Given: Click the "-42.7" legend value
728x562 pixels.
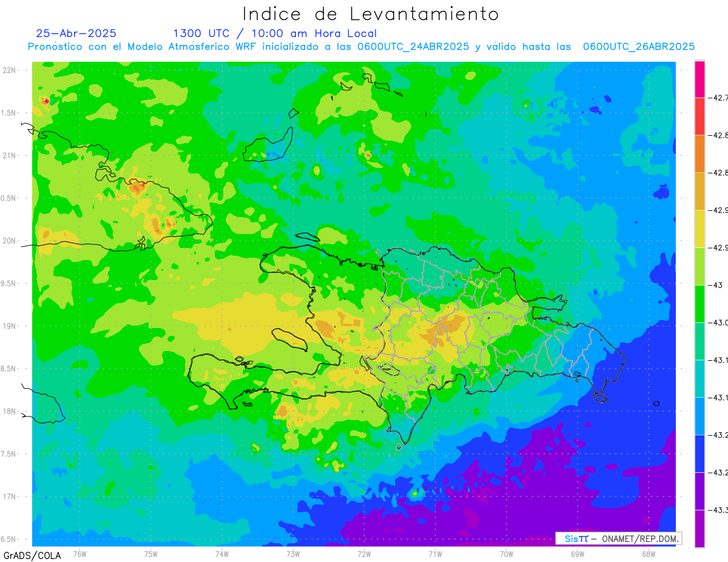Looking at the screenshot, I should (718, 98).
